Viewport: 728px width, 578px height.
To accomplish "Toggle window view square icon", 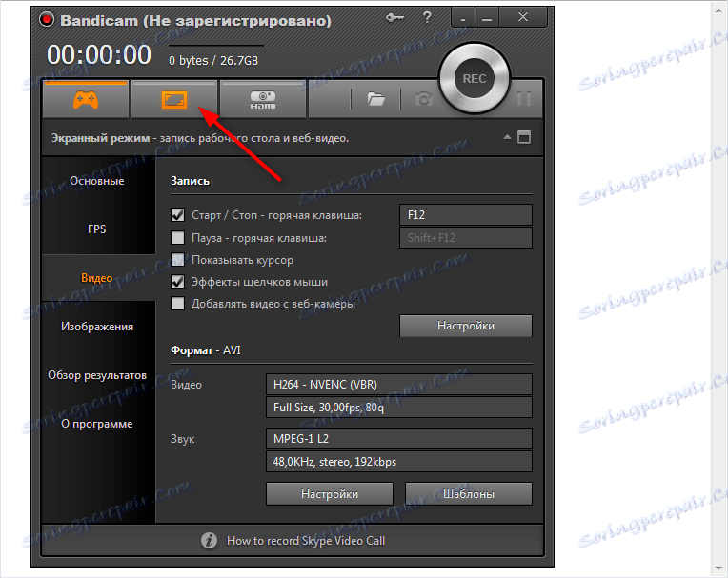I will pos(524,137).
